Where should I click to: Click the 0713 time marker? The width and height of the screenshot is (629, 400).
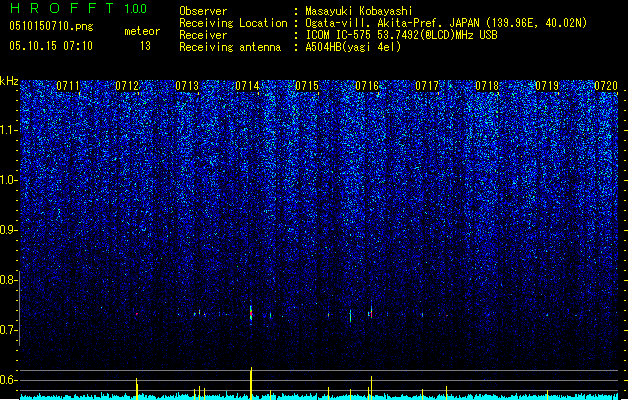pos(187,86)
